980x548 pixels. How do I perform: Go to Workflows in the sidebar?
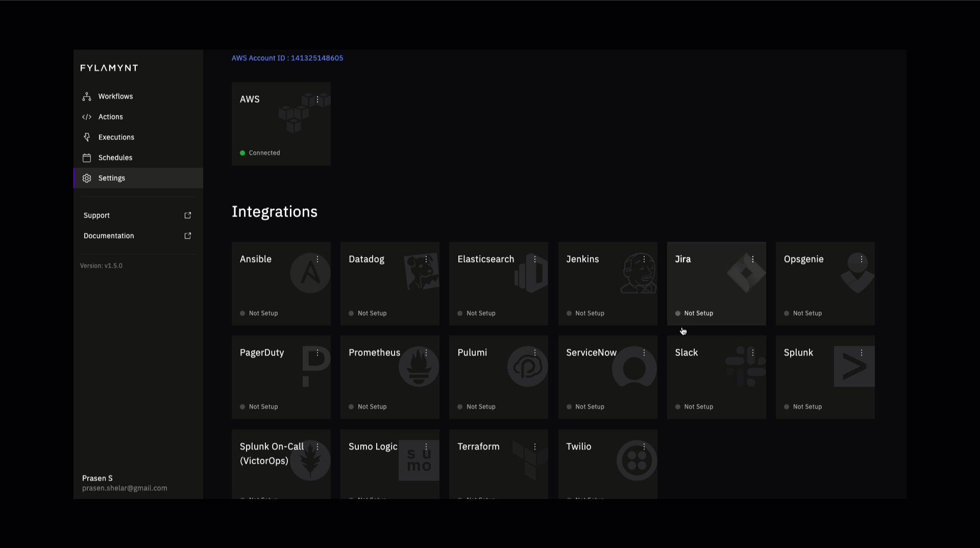pyautogui.click(x=138, y=97)
